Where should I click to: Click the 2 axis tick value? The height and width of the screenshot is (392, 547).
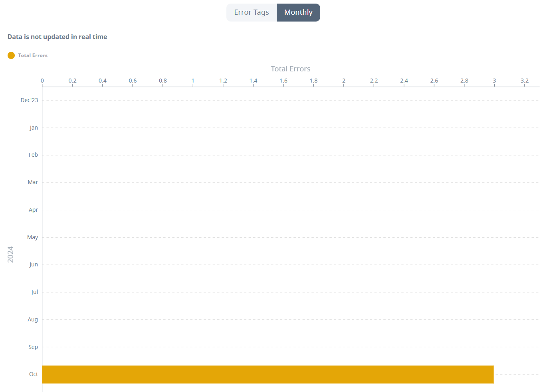344,81
